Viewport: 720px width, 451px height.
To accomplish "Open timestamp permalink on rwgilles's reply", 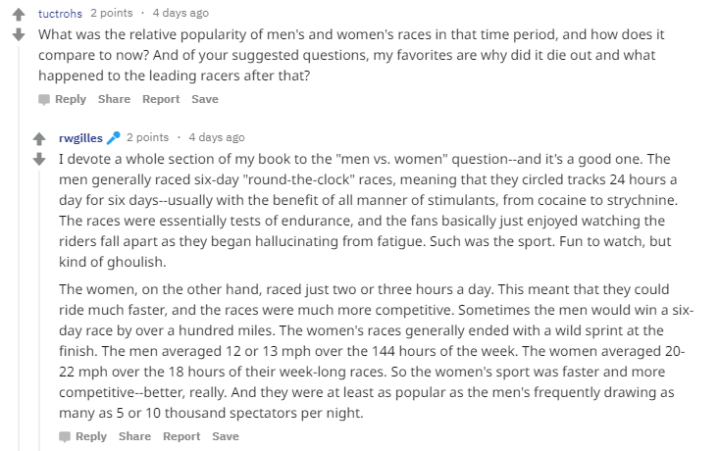I will pyautogui.click(x=215, y=137).
